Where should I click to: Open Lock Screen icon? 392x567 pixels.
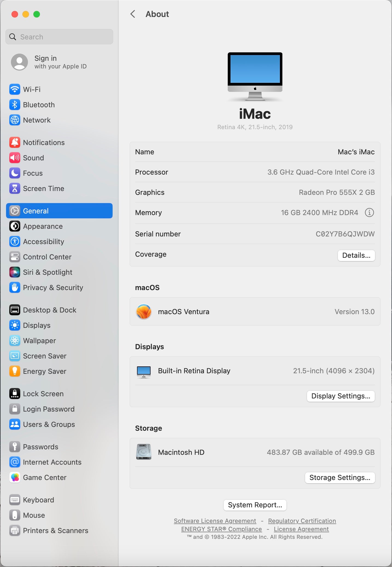[15, 394]
